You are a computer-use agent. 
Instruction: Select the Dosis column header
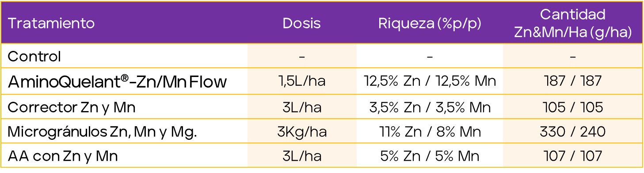[x=302, y=23]
